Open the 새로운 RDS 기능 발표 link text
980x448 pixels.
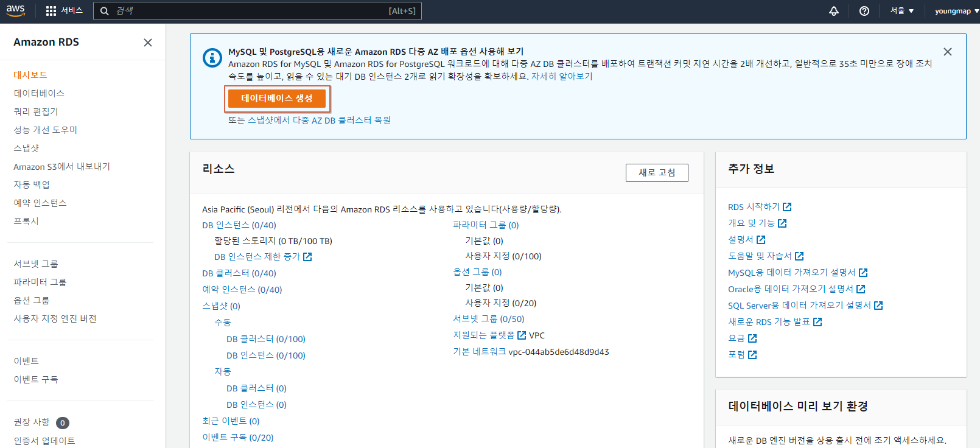click(x=769, y=322)
